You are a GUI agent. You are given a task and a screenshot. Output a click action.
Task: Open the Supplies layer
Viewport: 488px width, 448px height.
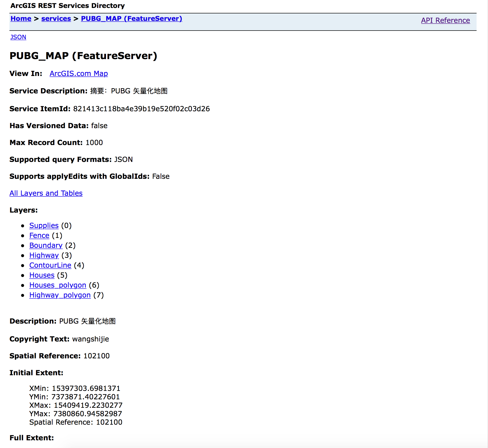pos(44,225)
